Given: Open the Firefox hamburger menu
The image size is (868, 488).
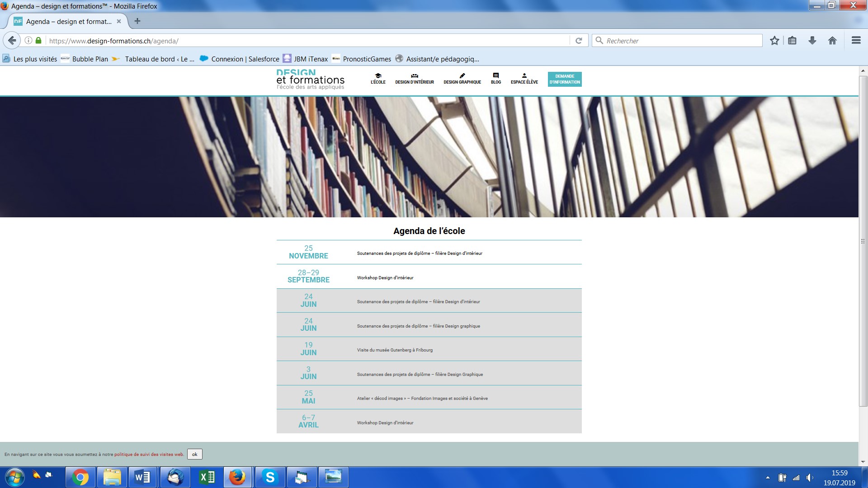Looking at the screenshot, I should tap(856, 41).
